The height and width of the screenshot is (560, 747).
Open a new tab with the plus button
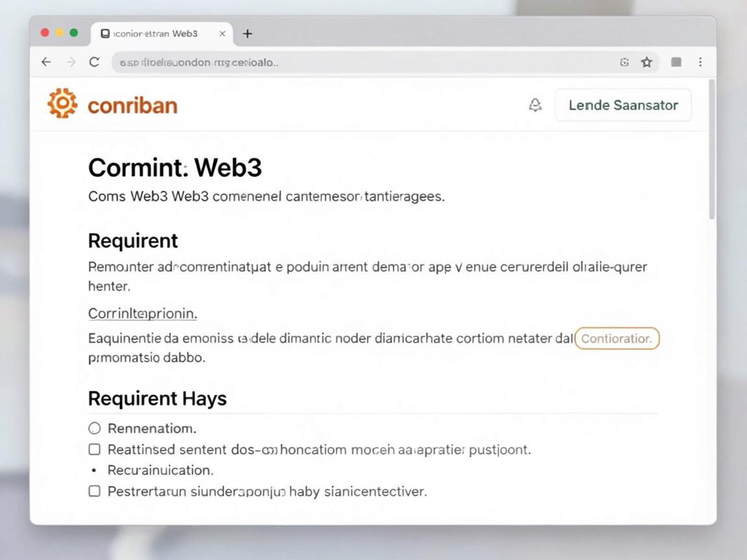point(247,34)
